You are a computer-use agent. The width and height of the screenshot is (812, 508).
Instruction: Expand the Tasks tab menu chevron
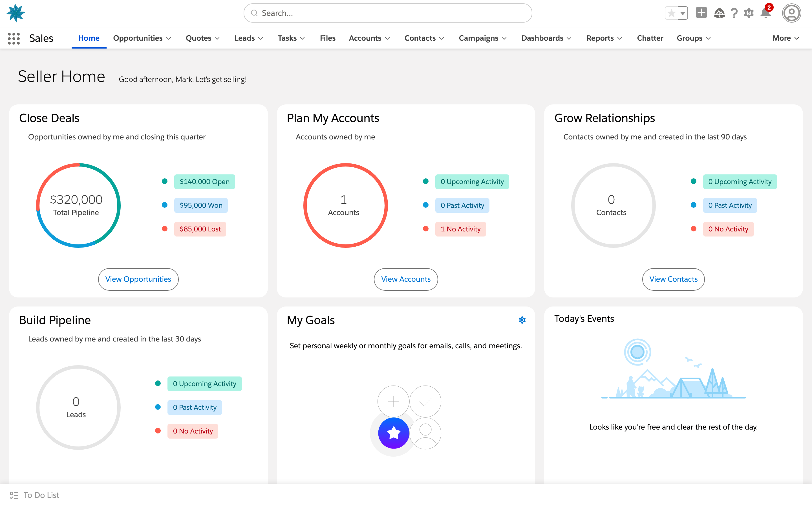tap(302, 38)
